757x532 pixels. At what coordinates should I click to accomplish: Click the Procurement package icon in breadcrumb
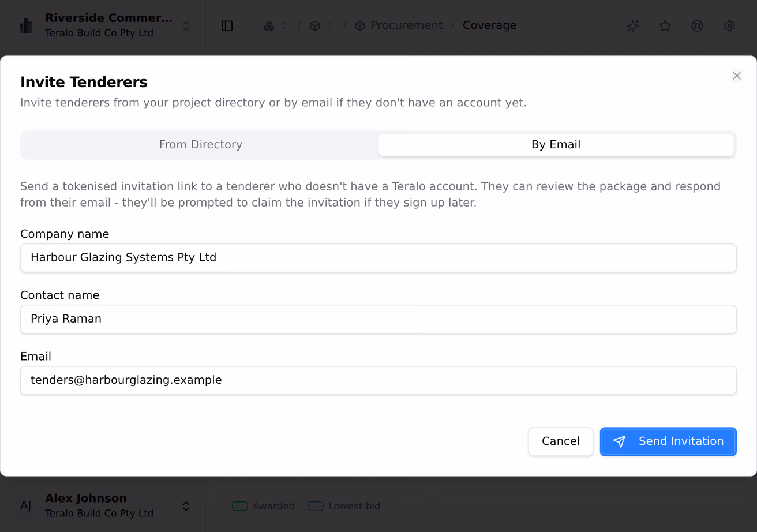[360, 26]
